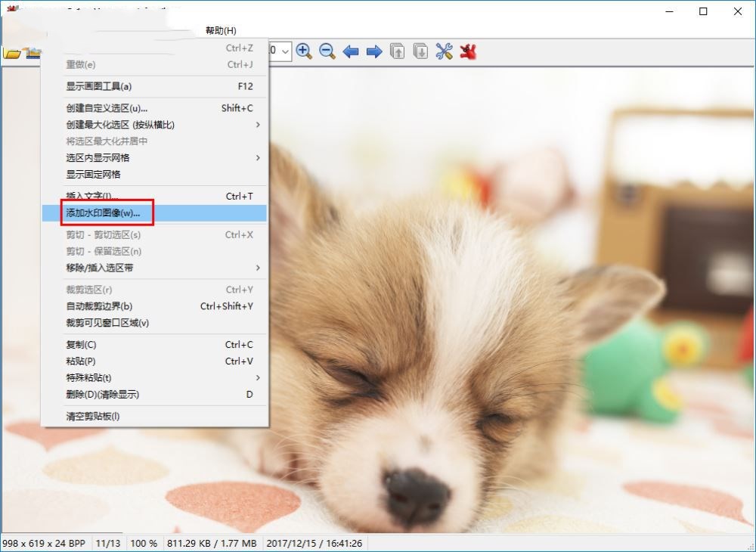
Task: Choose 插入文字(l)... menu entry
Action: 154,196
